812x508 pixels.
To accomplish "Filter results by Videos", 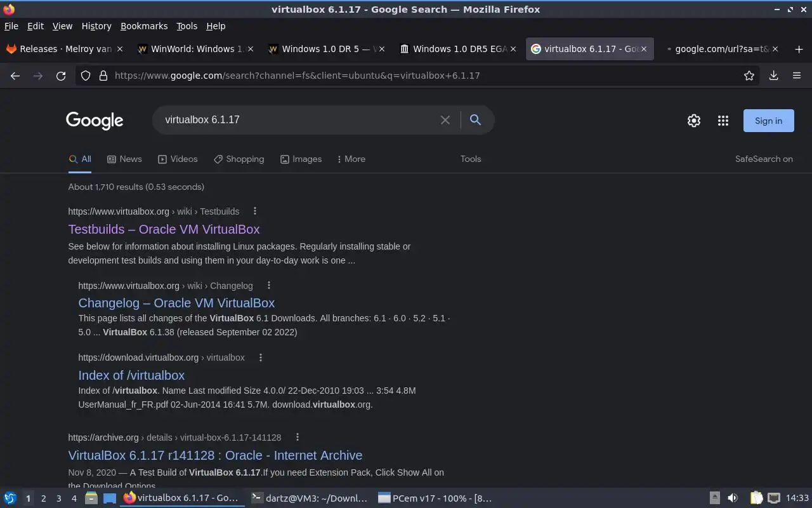I will [x=178, y=159].
